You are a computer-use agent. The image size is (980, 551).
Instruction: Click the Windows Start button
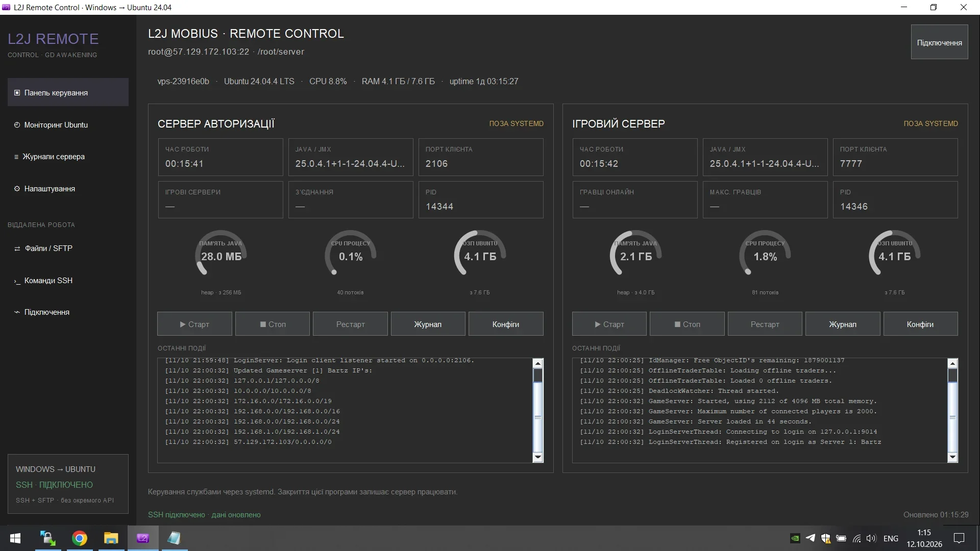click(x=15, y=538)
